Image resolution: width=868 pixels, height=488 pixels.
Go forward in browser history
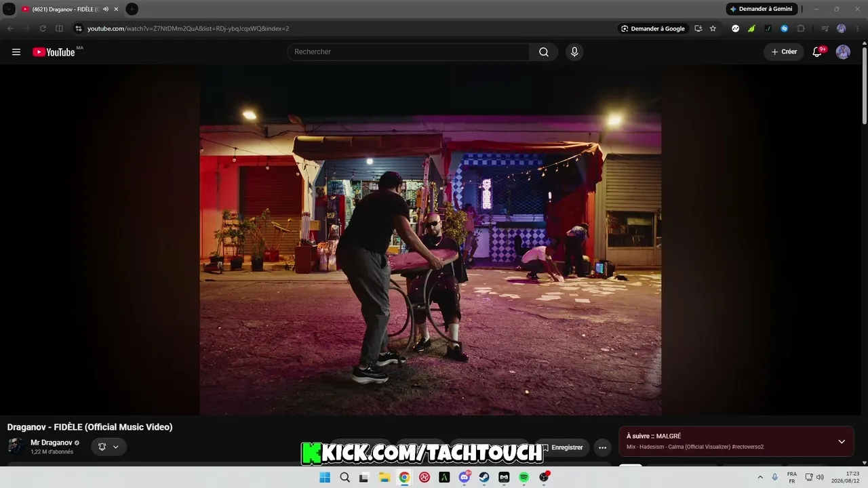pyautogui.click(x=26, y=28)
